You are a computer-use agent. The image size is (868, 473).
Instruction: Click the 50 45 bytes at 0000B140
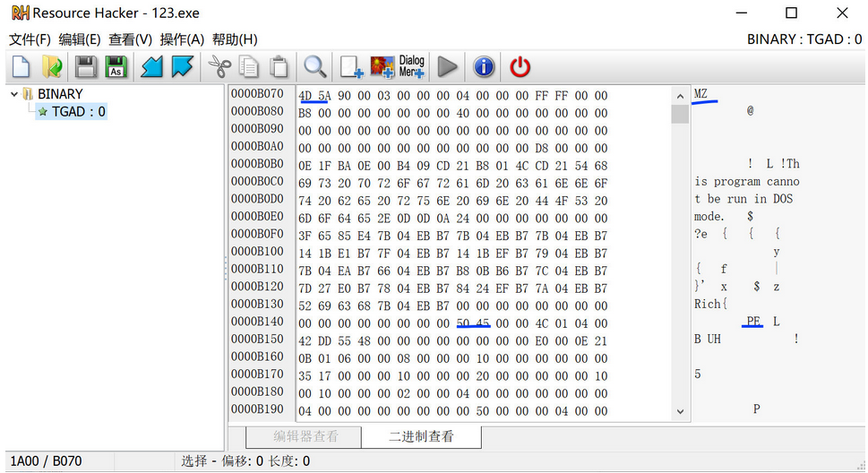(x=473, y=323)
